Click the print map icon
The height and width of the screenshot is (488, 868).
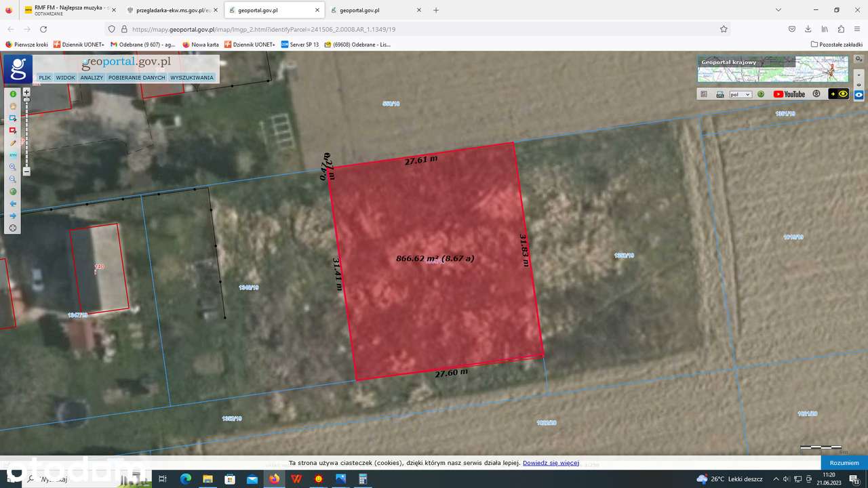click(720, 94)
